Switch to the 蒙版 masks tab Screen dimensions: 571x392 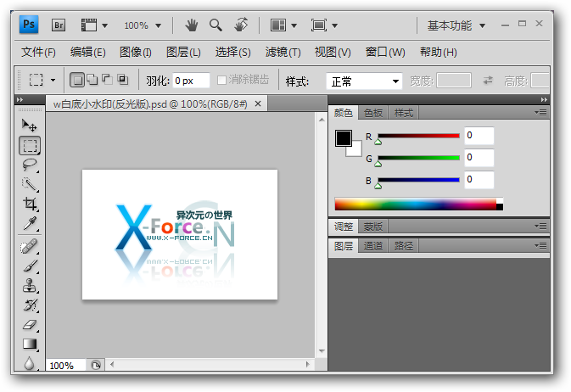(373, 227)
